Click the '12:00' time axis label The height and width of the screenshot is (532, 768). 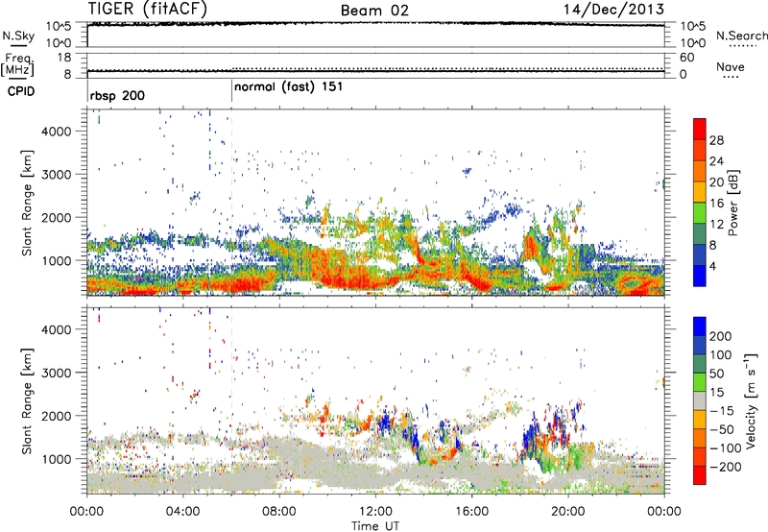[375, 512]
